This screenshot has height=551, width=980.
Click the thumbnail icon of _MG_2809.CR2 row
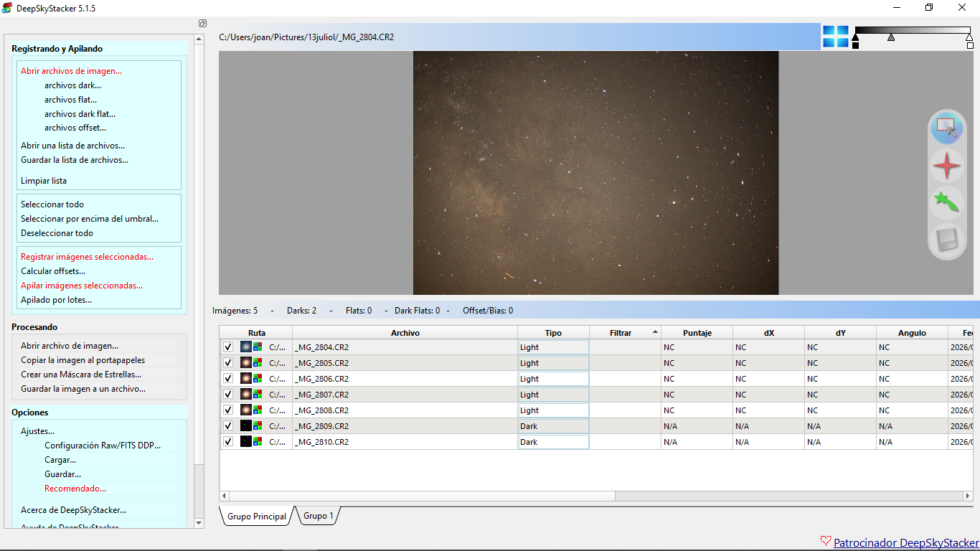[x=245, y=426]
